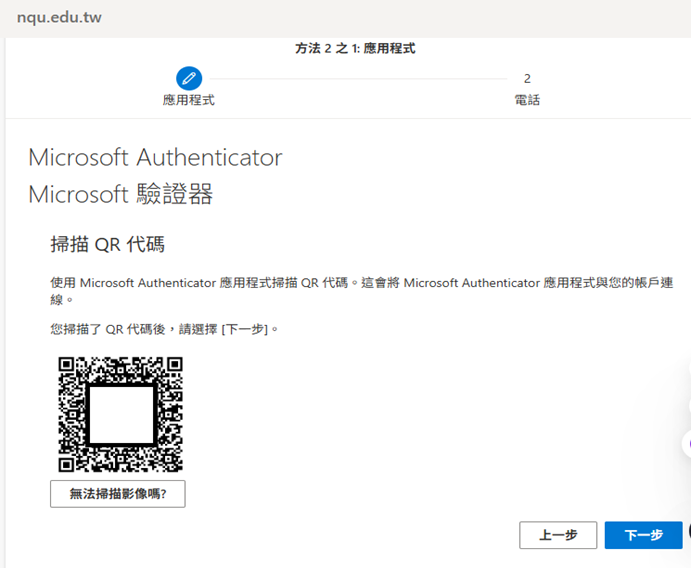
Task: Select the 電話 step label
Action: coord(527,100)
